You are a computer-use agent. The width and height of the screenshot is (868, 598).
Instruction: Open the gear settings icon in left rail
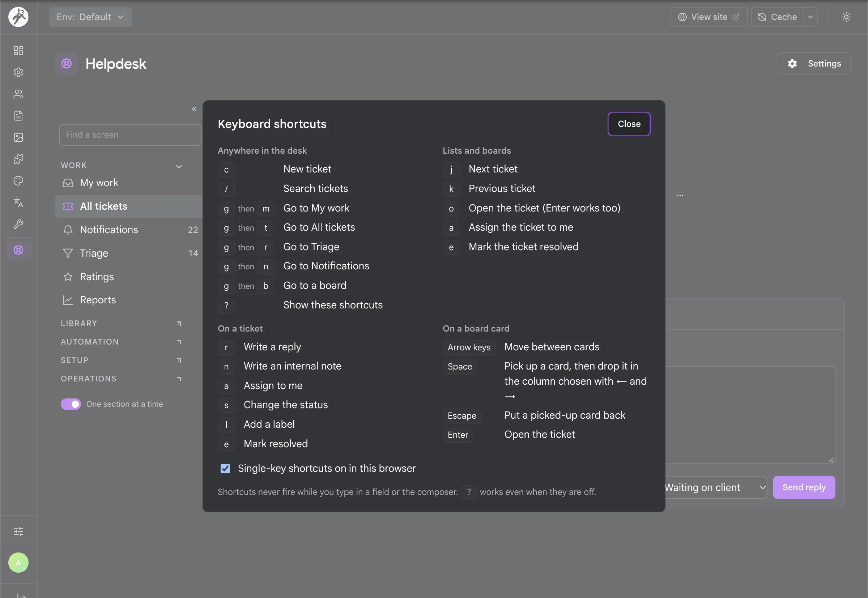coord(18,72)
